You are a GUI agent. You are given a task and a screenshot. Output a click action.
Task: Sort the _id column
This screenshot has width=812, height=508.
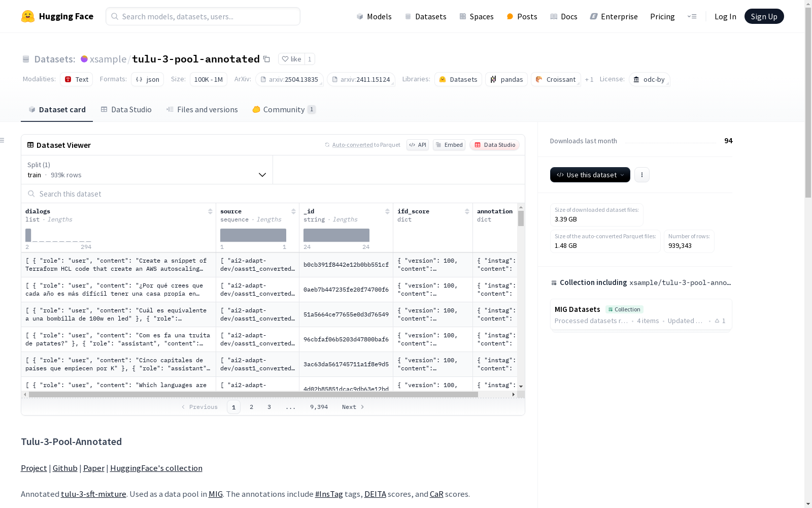pyautogui.click(x=387, y=211)
